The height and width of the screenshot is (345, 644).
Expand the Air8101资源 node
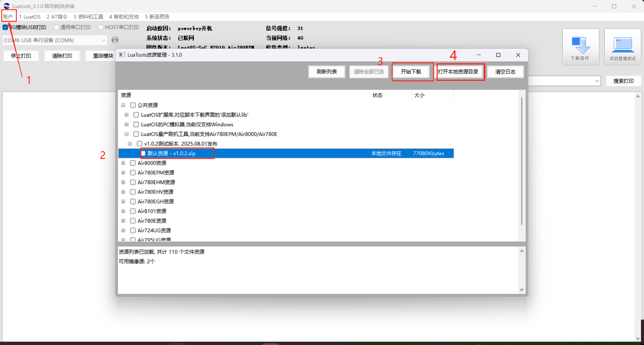123,211
